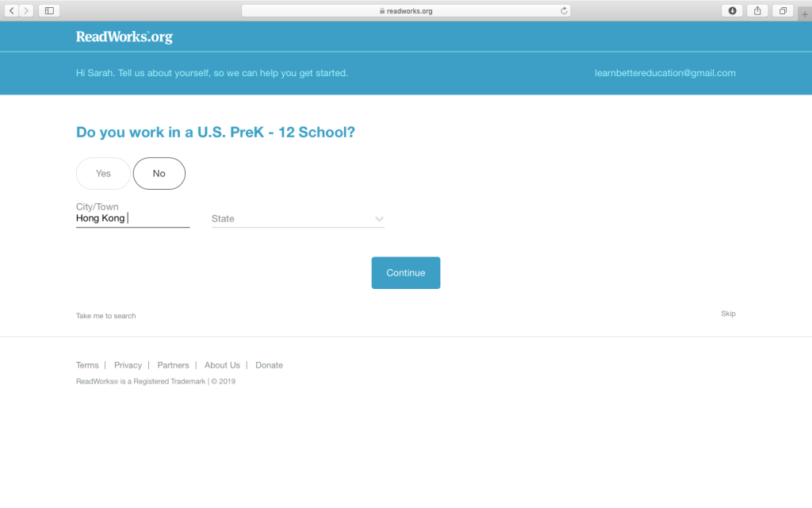Image resolution: width=812 pixels, height=508 pixels.
Task: Select the No option
Action: [x=159, y=174]
